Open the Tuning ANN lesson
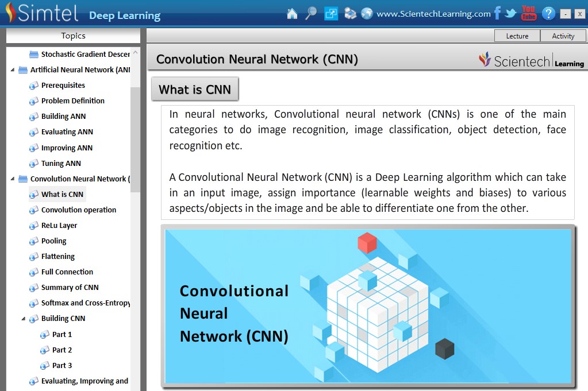 pyautogui.click(x=61, y=163)
